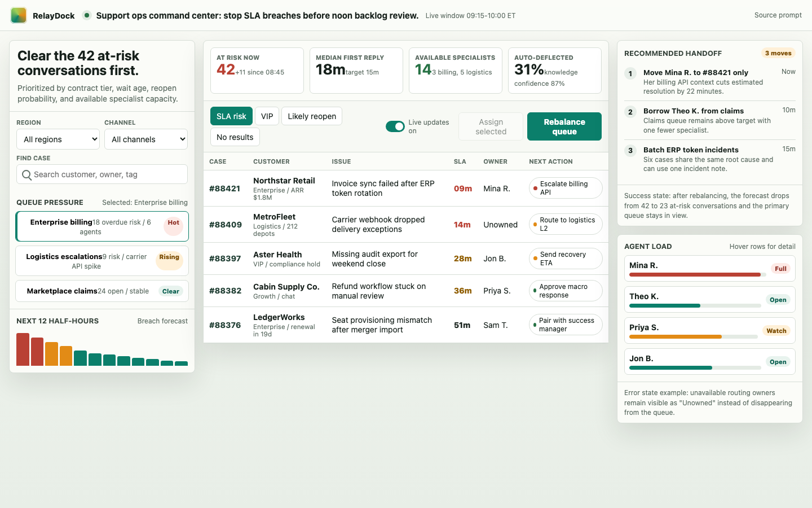
Task: Click the Pair with success manager action
Action: [566, 325]
